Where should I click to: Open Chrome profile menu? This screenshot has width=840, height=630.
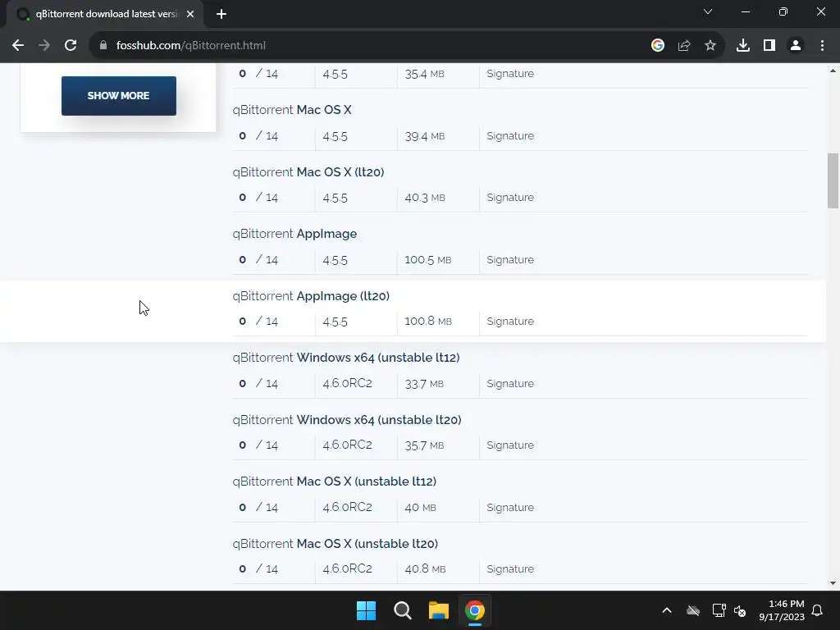[796, 46]
